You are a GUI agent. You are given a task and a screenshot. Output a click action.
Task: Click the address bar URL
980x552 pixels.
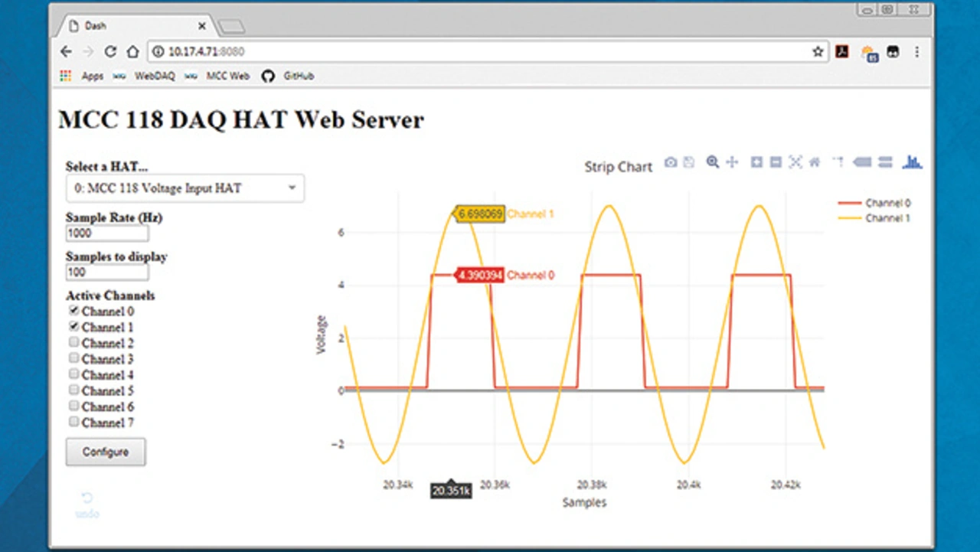coord(206,52)
